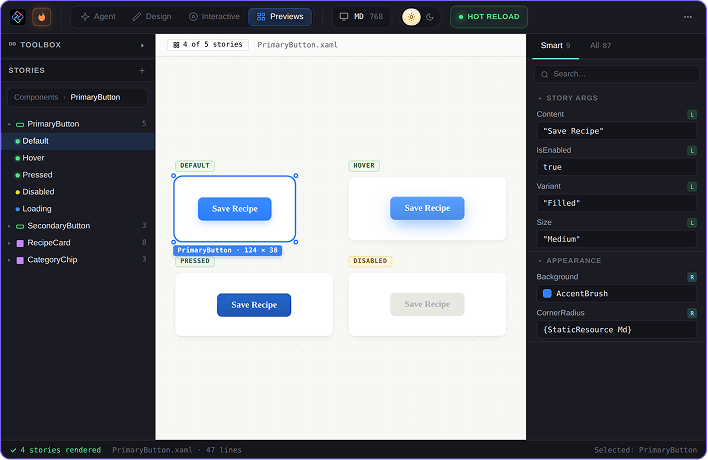Click the PrimaryButton.xaml file label in the canvas header

pyautogui.click(x=297, y=45)
